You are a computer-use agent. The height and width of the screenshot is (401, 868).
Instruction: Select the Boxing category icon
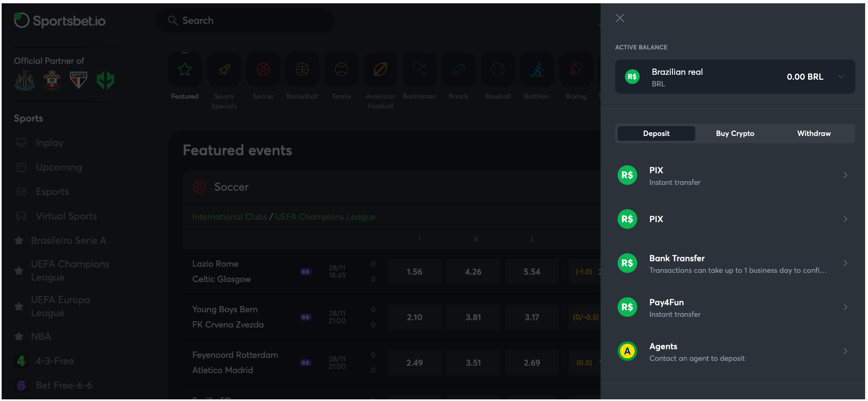coord(576,70)
